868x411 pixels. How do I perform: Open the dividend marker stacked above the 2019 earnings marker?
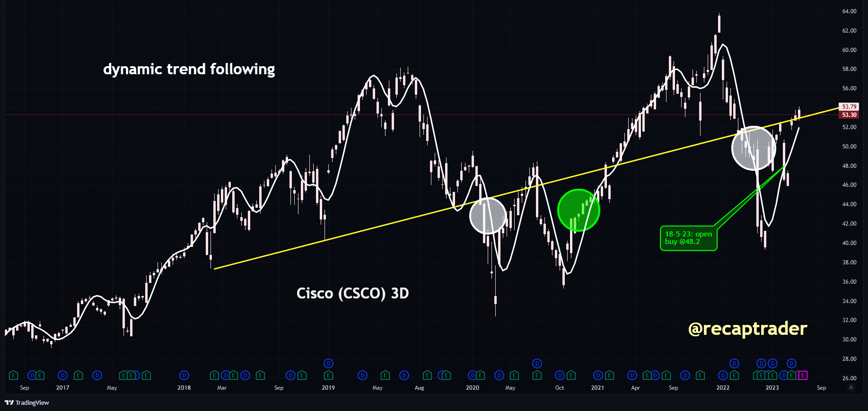coord(328,363)
